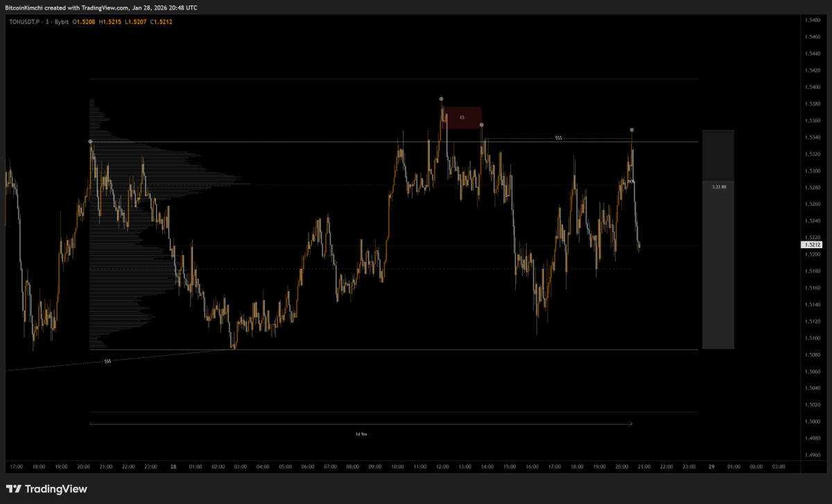Click the date label 28 on time axis

173,467
